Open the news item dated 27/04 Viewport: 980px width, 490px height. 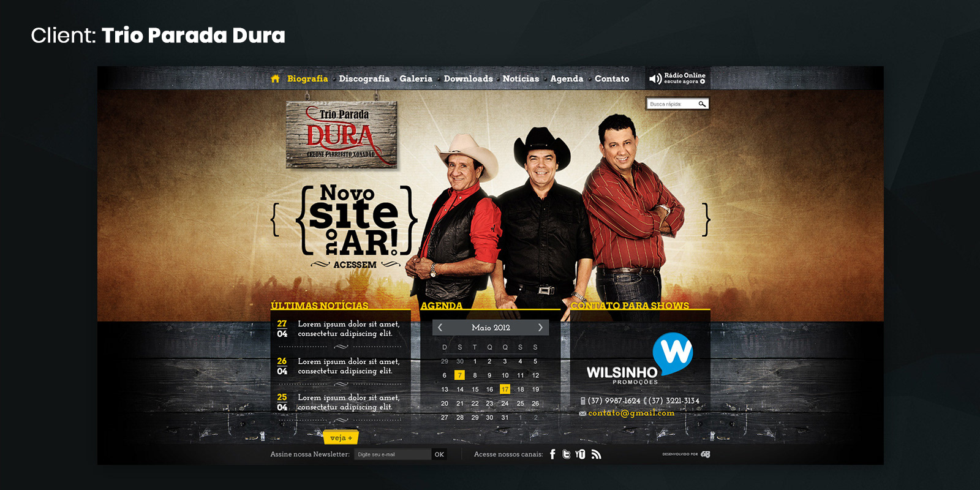coord(339,329)
